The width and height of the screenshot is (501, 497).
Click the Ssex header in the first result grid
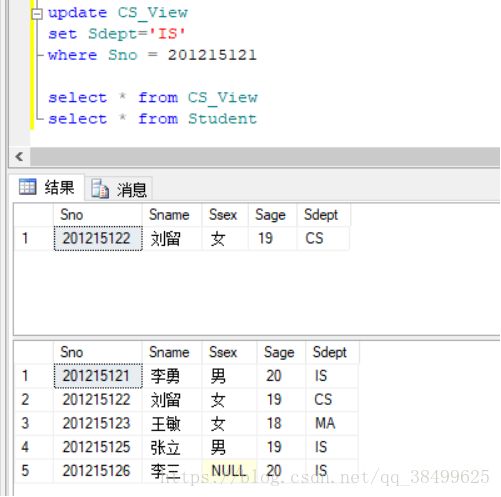(225, 215)
